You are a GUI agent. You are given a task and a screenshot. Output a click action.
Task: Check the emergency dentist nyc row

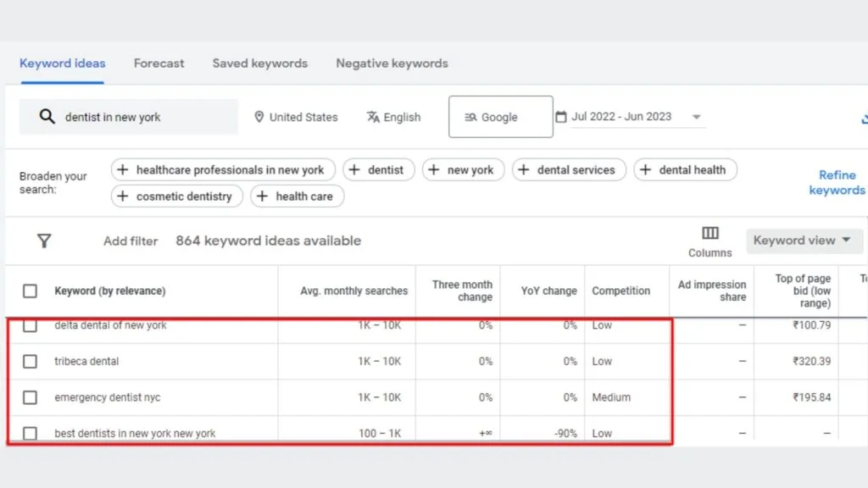pyautogui.click(x=30, y=397)
